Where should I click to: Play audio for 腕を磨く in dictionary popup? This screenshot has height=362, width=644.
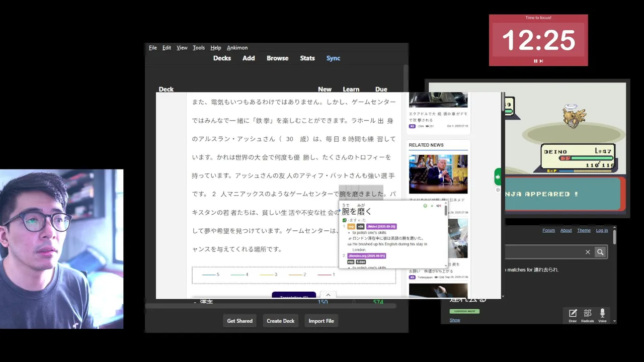[439, 206]
